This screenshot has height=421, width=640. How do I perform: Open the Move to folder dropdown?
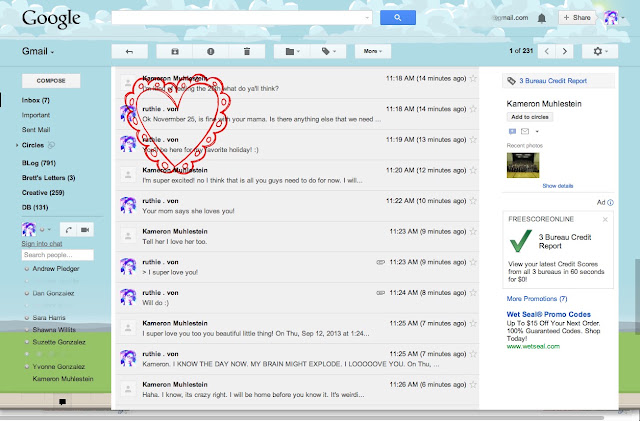point(292,51)
